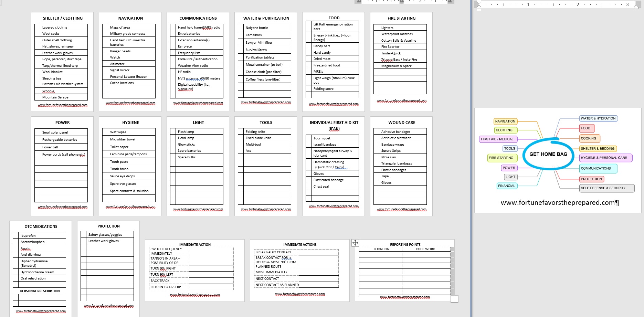Check the box next to Nalgene bottle
Screen dimensions: 644x317
[x=241, y=28]
